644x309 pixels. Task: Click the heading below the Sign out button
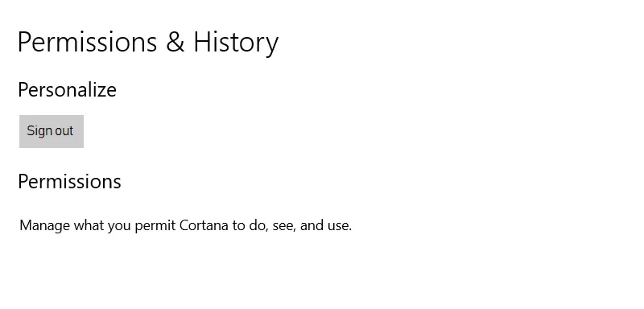tap(69, 181)
